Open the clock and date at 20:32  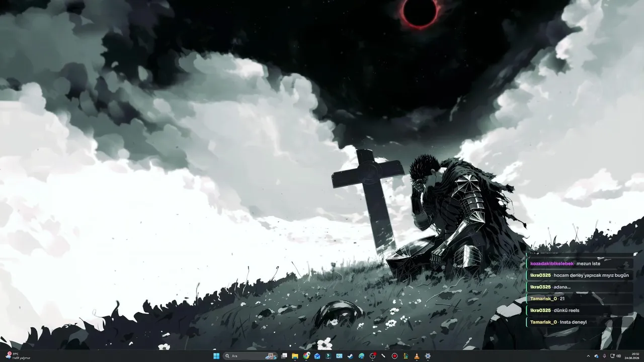[x=632, y=356]
